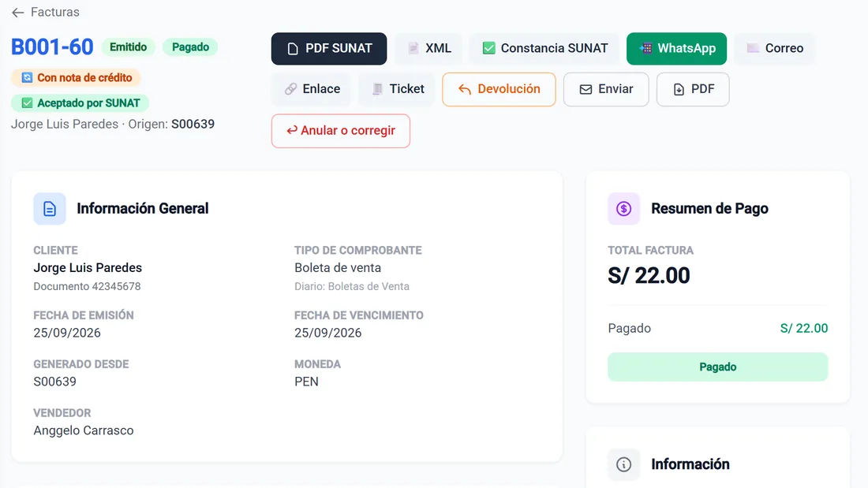Screen dimensions: 868x488
Task: Download the PDF SUNAT document
Action: point(329,49)
